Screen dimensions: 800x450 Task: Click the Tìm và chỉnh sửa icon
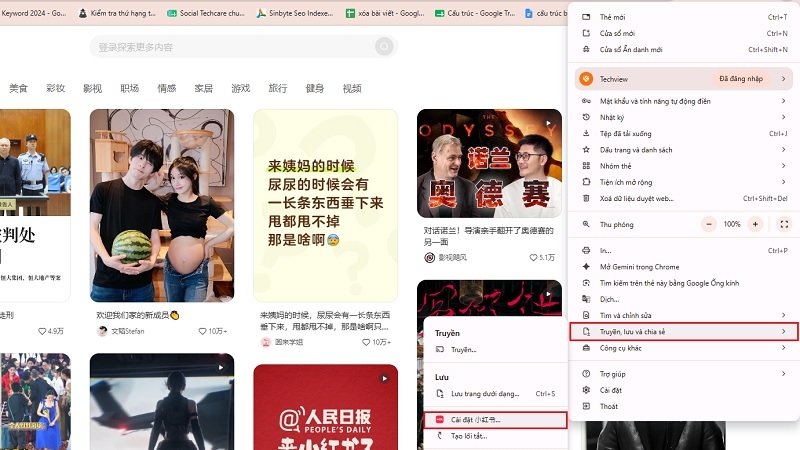(x=586, y=315)
